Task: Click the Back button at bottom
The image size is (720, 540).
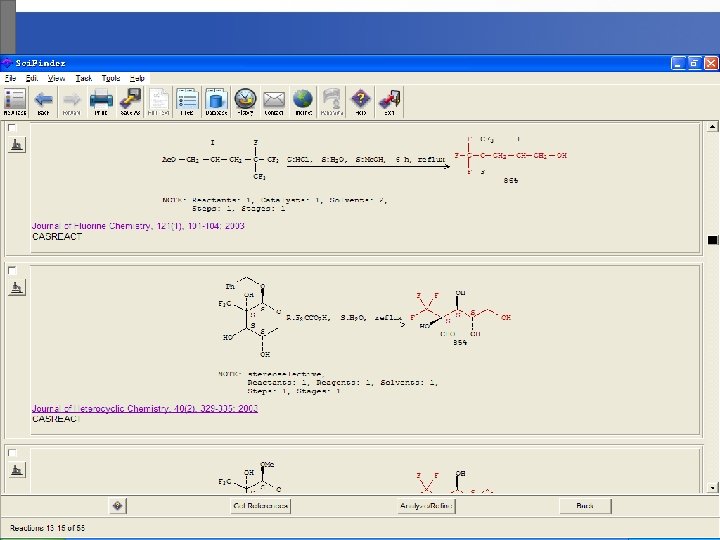Action: point(585,506)
